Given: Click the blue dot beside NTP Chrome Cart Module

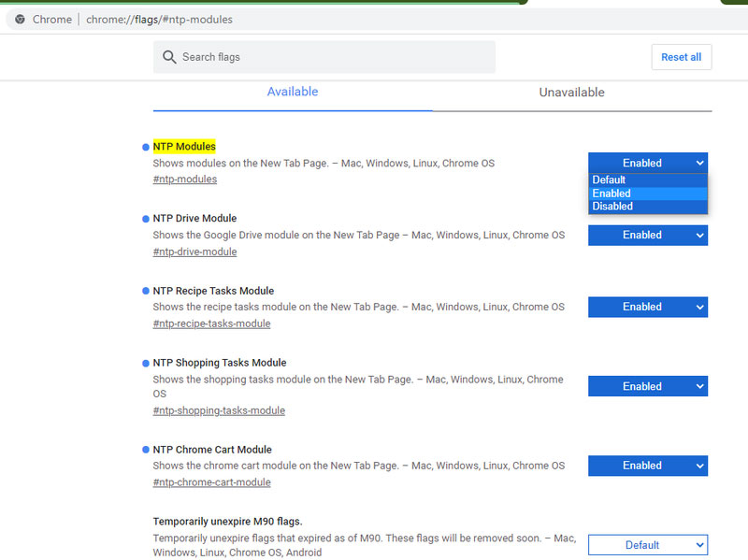Looking at the screenshot, I should point(146,450).
